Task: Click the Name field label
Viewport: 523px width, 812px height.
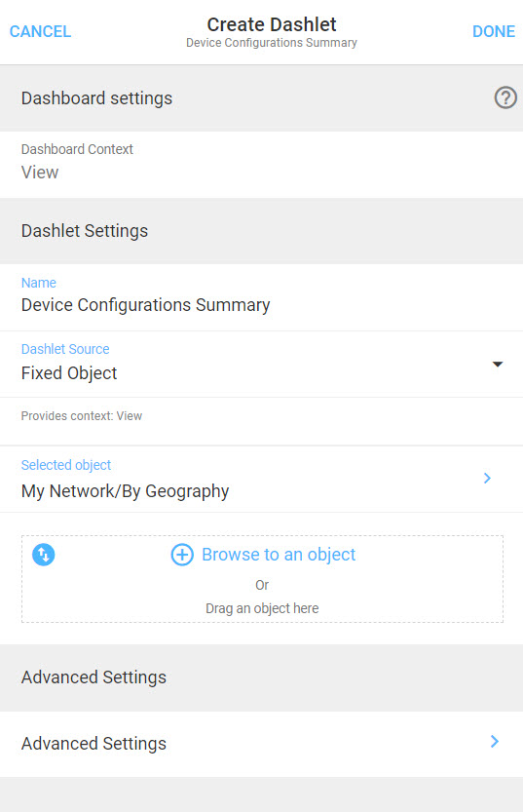Action: (x=39, y=283)
